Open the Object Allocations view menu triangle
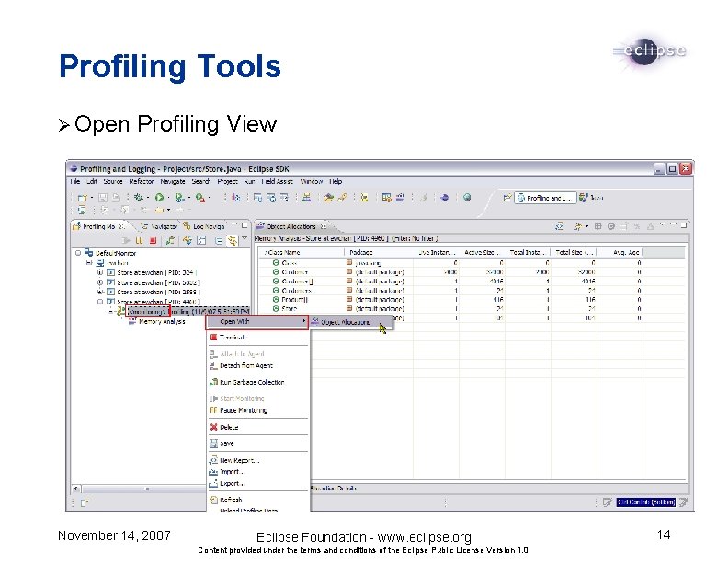This screenshot has height=563, width=728. (x=662, y=225)
